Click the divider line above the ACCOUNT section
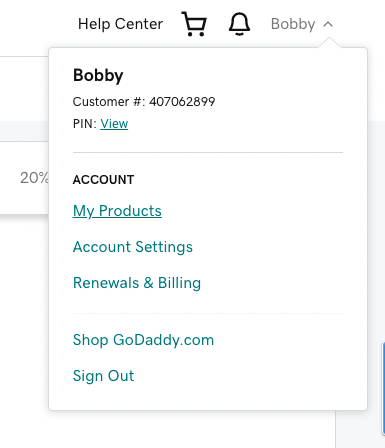The height and width of the screenshot is (448, 385). pos(208,152)
